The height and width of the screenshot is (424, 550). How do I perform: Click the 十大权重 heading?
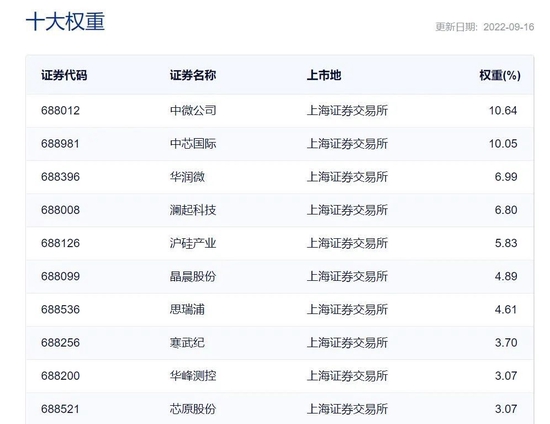tap(65, 21)
